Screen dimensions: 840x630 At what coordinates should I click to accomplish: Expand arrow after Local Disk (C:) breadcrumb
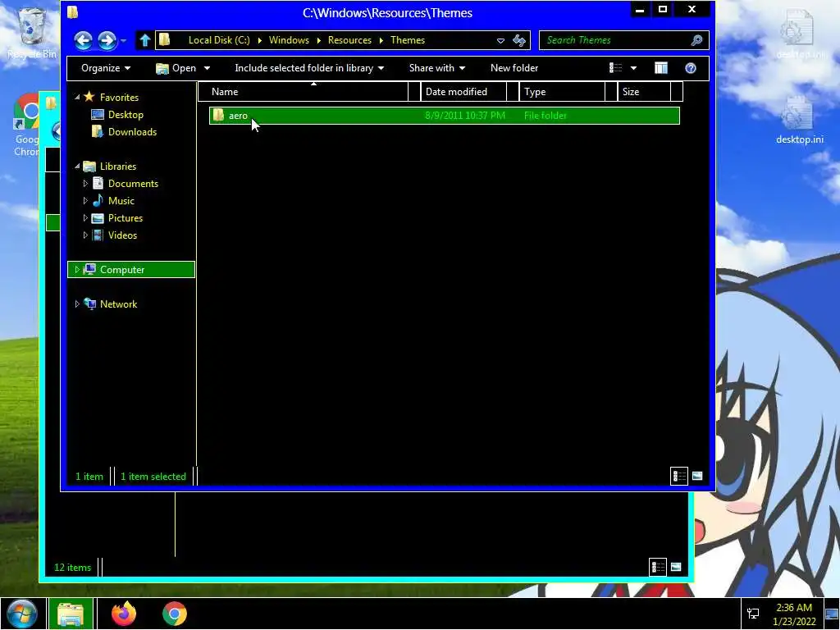pyautogui.click(x=259, y=41)
